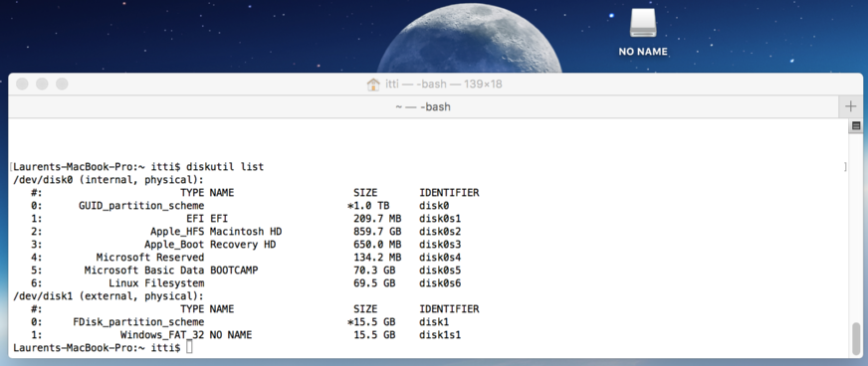Viewport: 868px width, 366px height.
Task: Add a new Terminal tab with plus button
Action: pyautogui.click(x=850, y=106)
